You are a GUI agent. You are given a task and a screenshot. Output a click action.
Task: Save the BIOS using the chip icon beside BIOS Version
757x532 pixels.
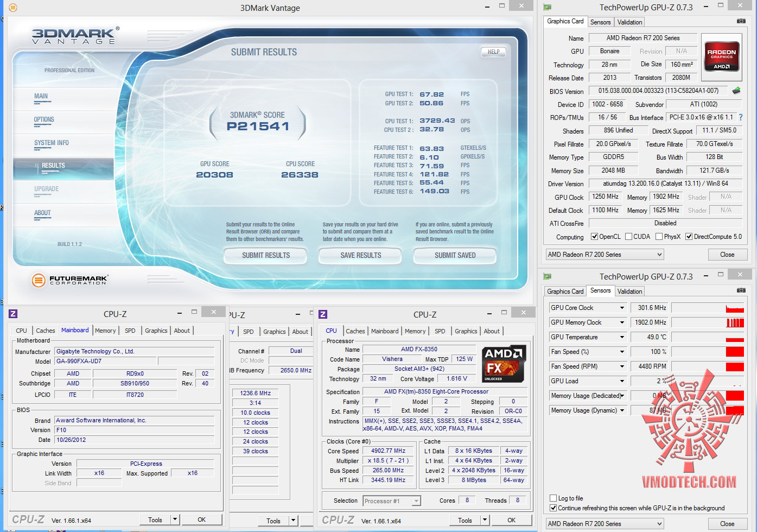click(736, 91)
